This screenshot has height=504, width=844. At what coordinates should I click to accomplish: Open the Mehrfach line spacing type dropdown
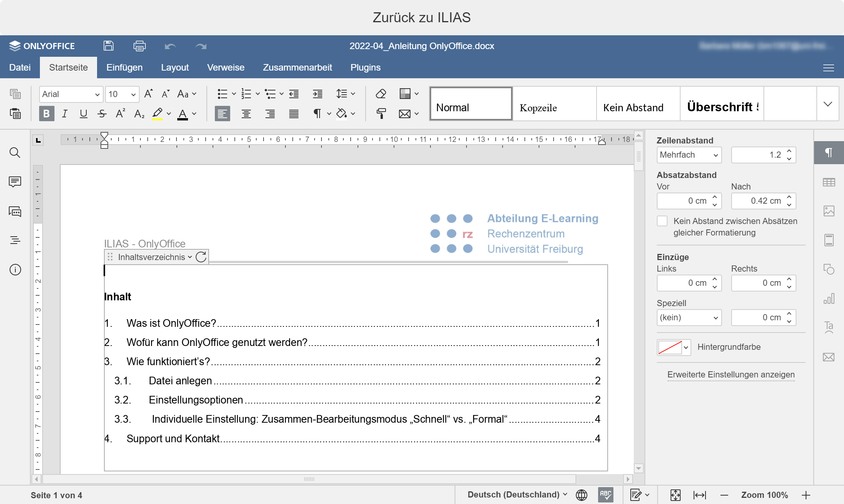point(689,155)
